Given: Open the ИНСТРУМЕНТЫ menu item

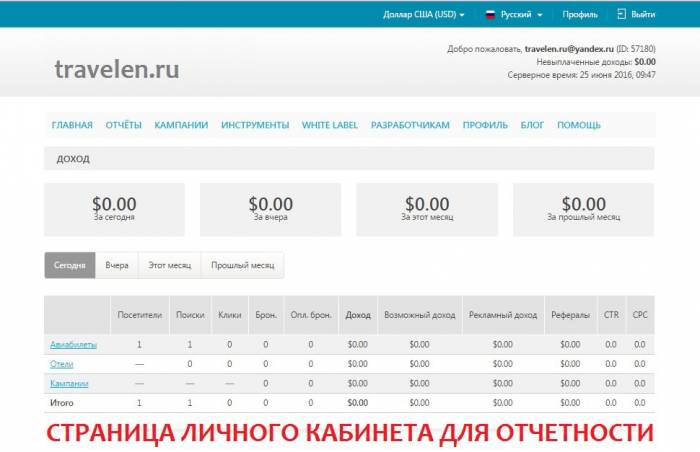Looking at the screenshot, I should tap(255, 125).
